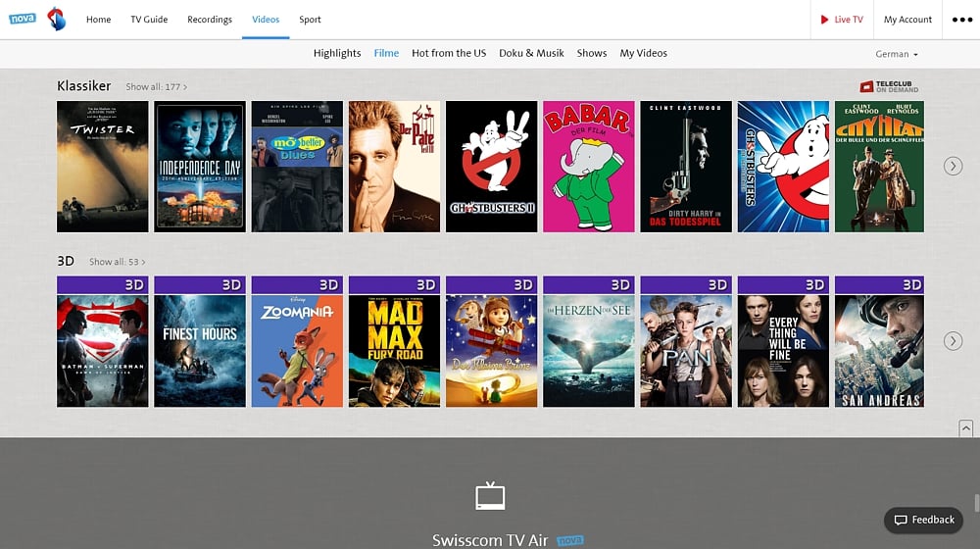Viewport: 980px width, 549px height.
Task: Expand Show all: 53 for 3D
Action: (117, 262)
